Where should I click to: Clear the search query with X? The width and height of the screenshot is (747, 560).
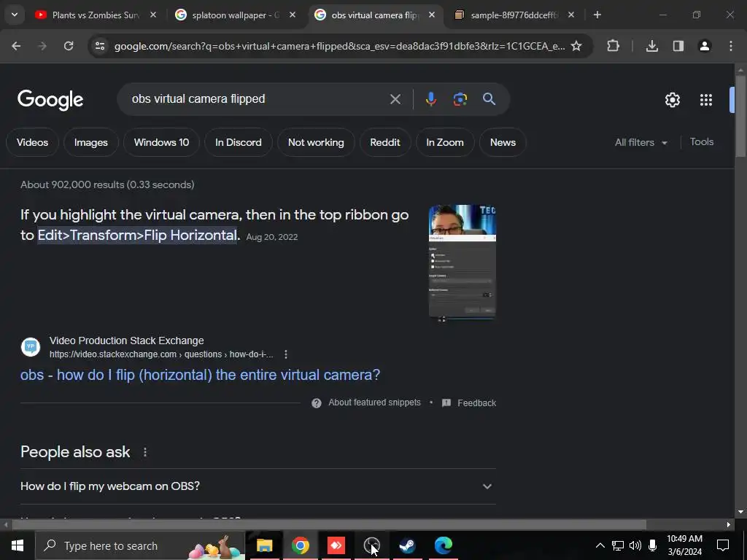pyautogui.click(x=395, y=99)
